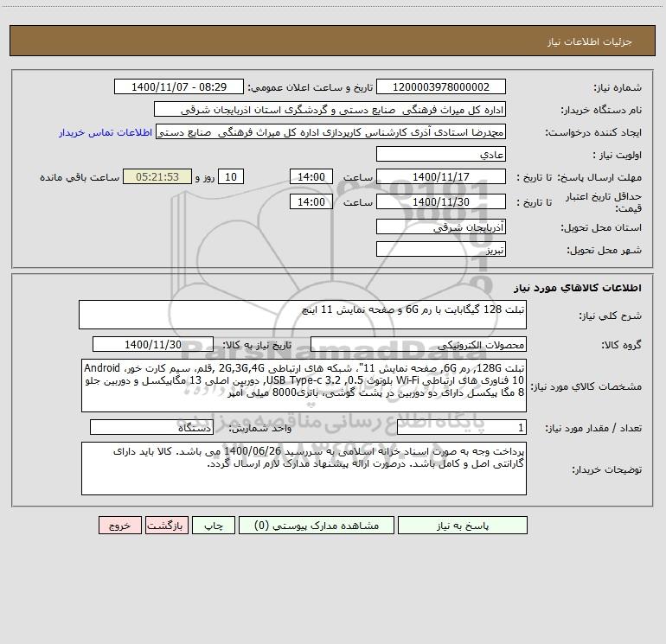Click تاریخ نیاز به کالا field 1400/11/30
This screenshot has width=666, height=644.
point(153,344)
